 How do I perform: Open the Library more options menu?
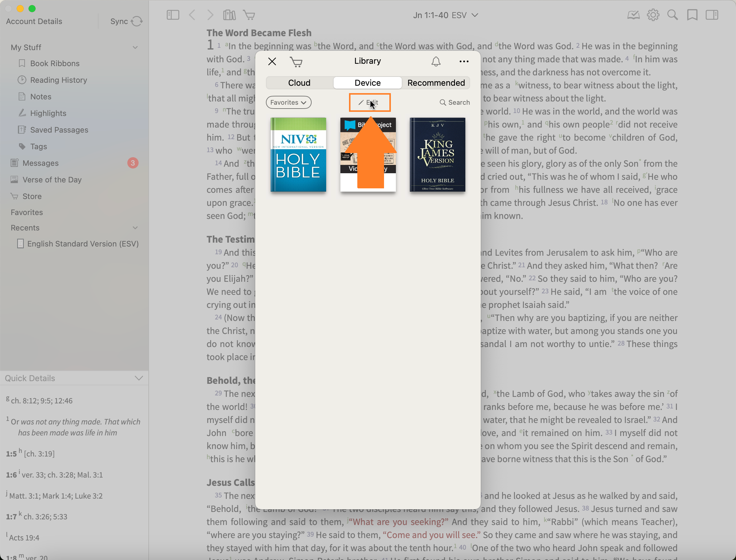(x=464, y=61)
